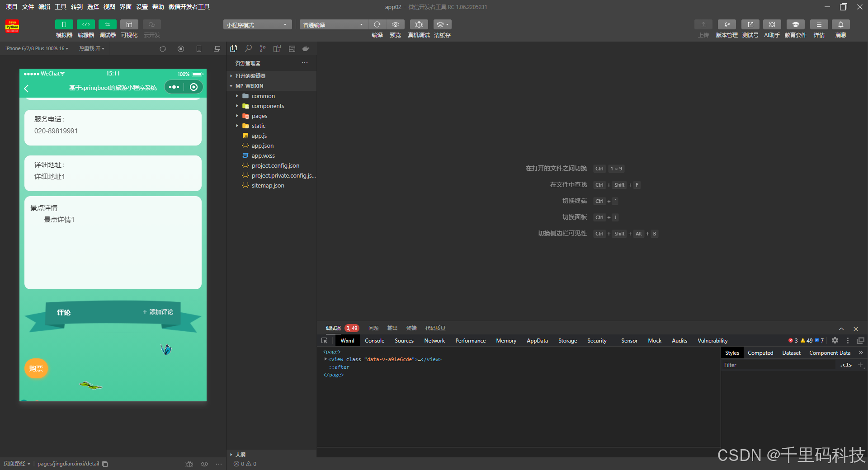
Task: Toggle the 编辑器 editor panel button
Action: click(x=86, y=24)
